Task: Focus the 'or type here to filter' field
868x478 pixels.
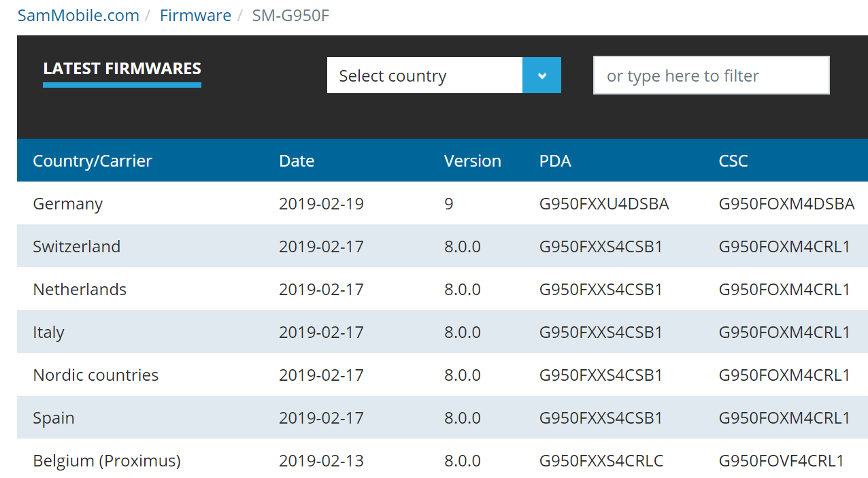Action: pos(711,75)
